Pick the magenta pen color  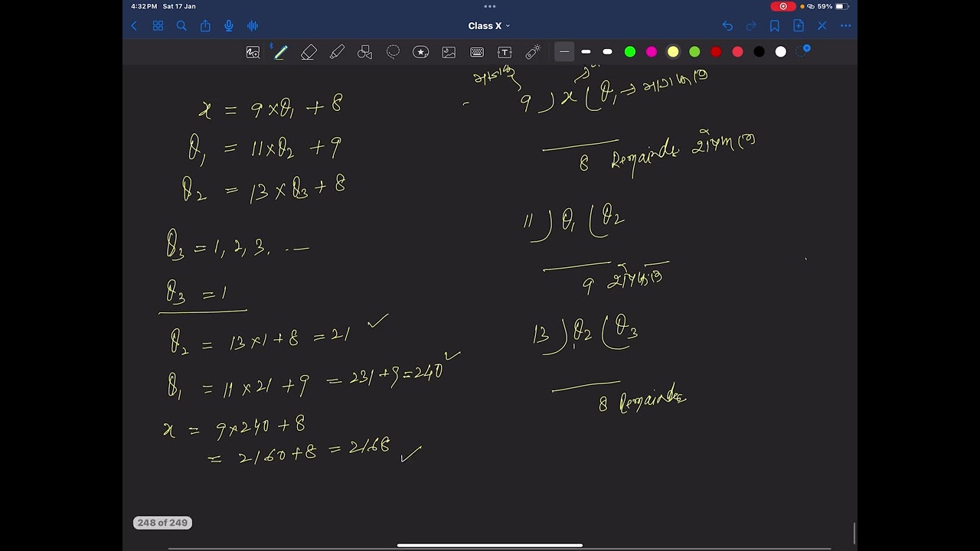tap(652, 52)
